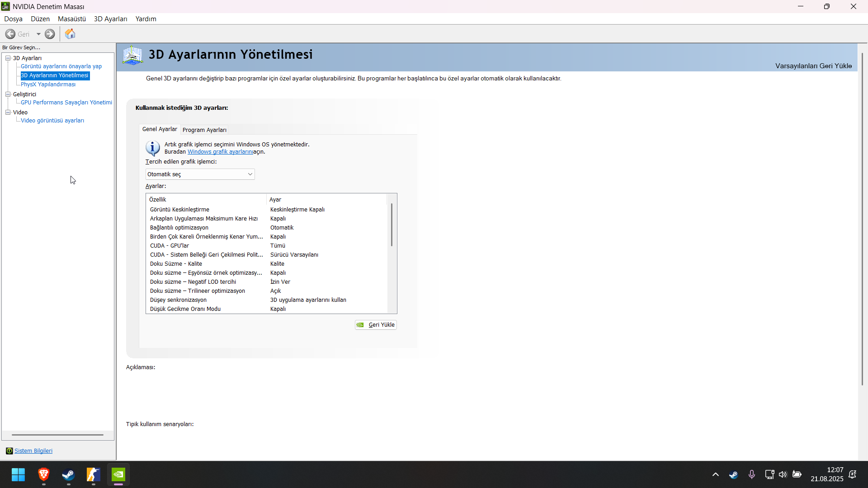Open the Dosya menu
868x488 pixels.
pos(13,19)
